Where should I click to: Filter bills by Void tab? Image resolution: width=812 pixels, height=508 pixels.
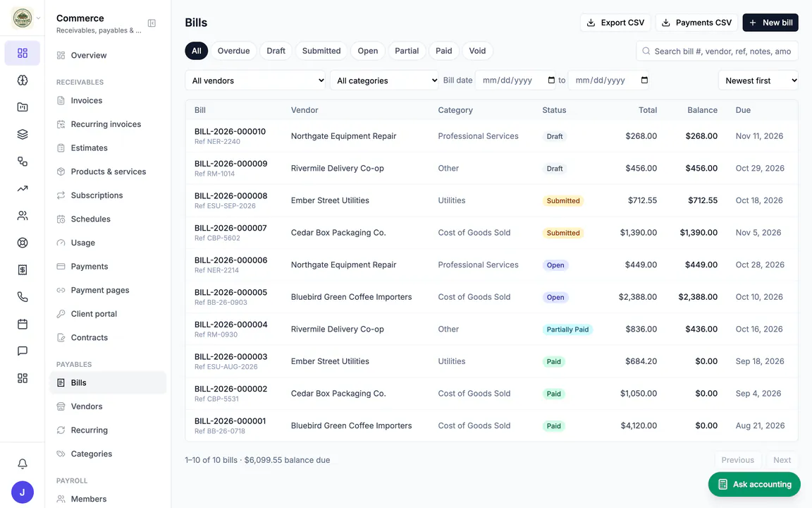(477, 51)
